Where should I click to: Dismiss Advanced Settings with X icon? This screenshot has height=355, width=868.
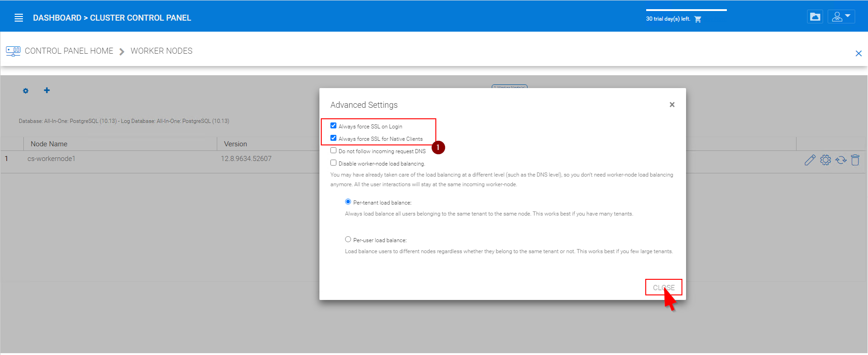pyautogui.click(x=672, y=105)
